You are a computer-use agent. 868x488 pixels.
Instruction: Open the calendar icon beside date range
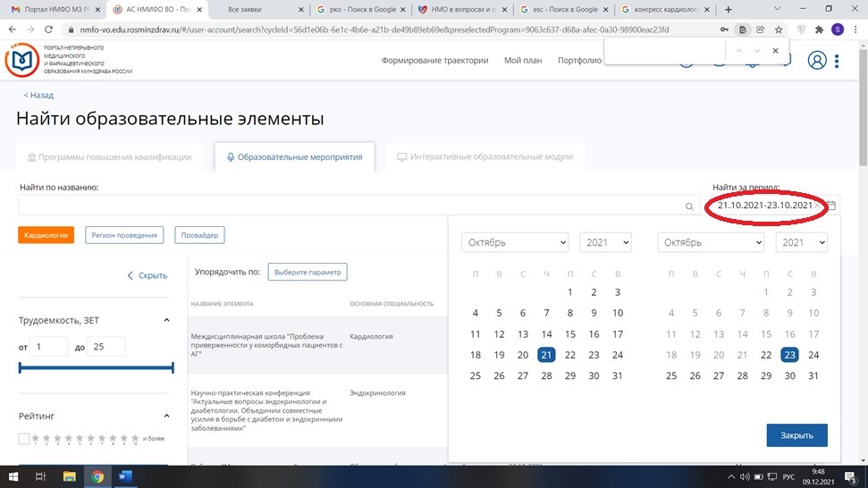pyautogui.click(x=831, y=206)
